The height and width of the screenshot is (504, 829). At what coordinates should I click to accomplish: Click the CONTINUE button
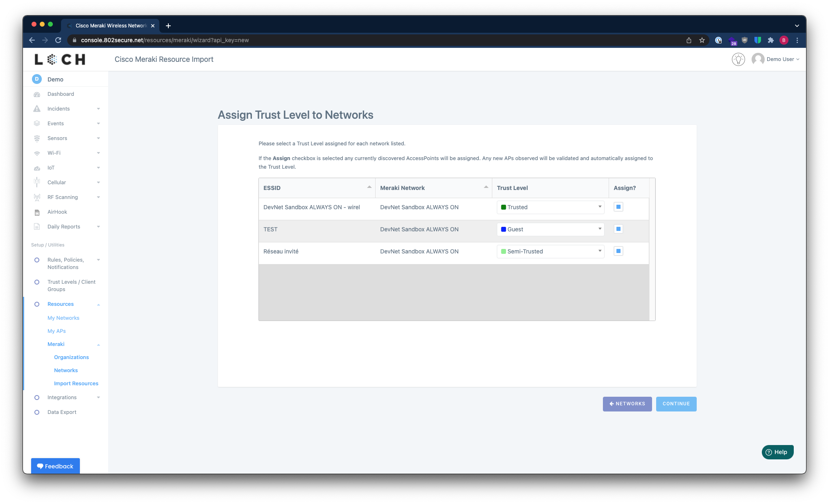(x=676, y=404)
